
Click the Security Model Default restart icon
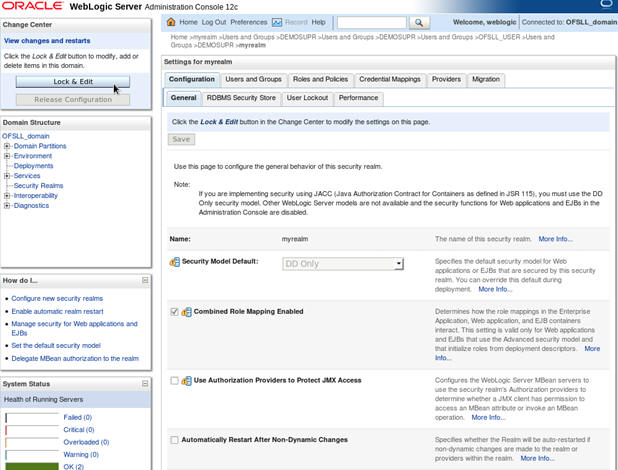[175, 262]
